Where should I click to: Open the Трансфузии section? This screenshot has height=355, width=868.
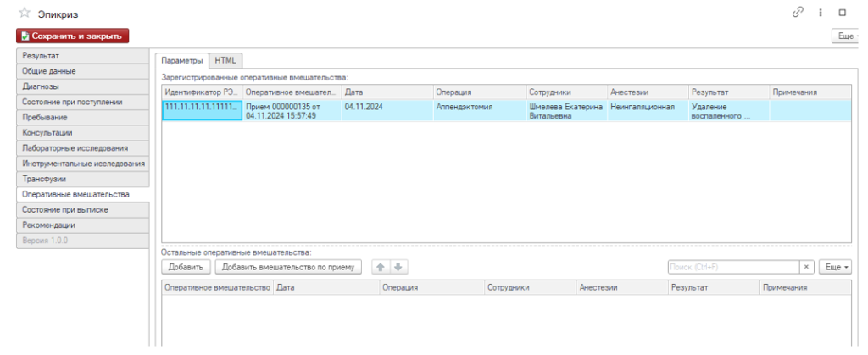[x=83, y=180]
